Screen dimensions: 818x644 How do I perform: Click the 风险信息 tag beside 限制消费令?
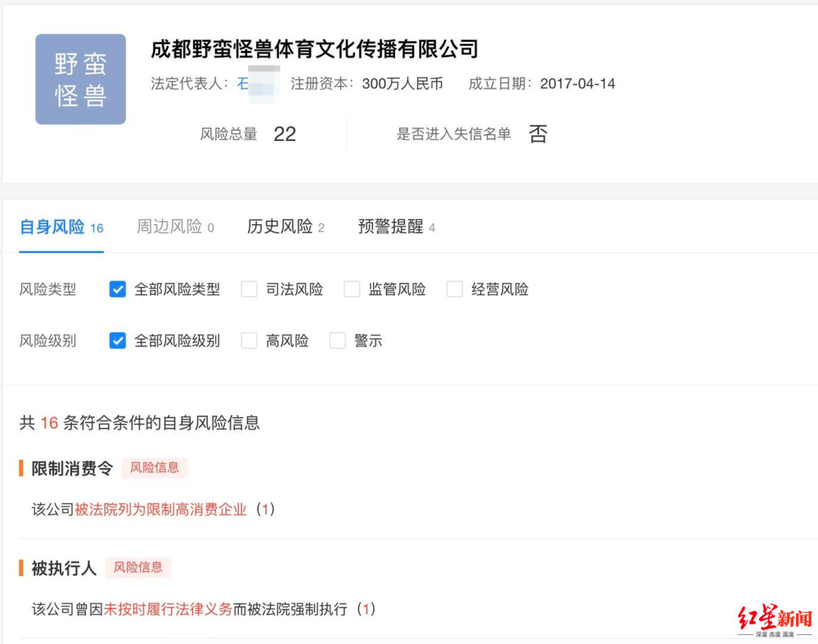tap(155, 467)
